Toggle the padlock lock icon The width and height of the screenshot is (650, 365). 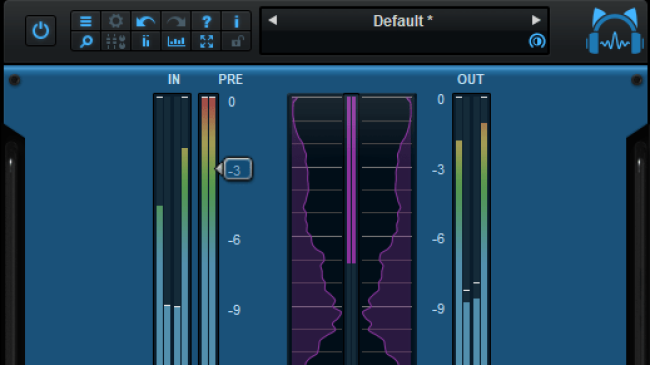[x=236, y=41]
